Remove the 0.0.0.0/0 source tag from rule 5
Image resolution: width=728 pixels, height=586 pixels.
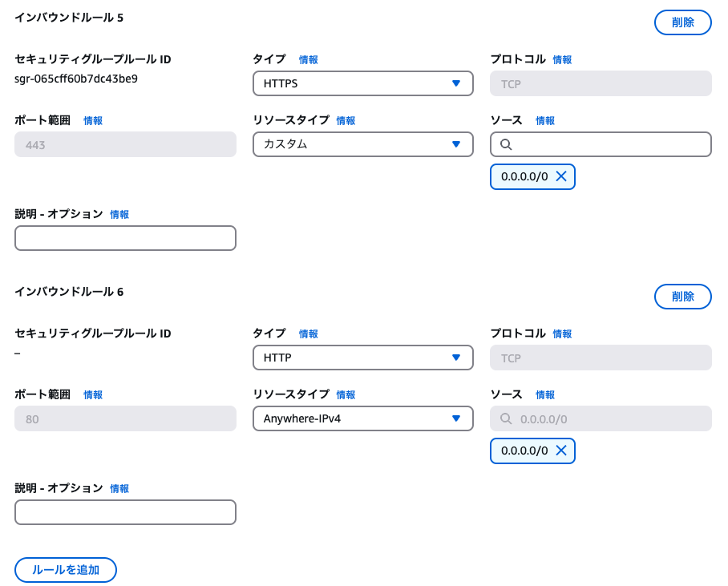[x=561, y=176]
